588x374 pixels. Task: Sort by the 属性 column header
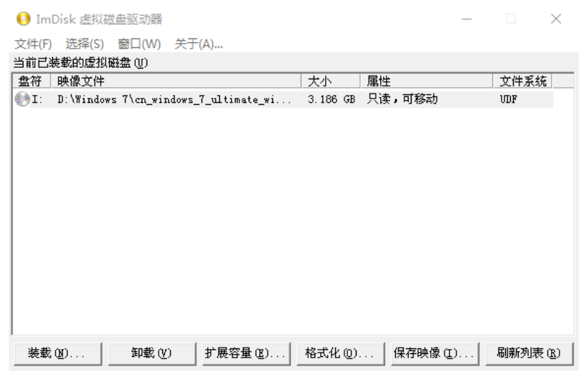[x=427, y=81]
